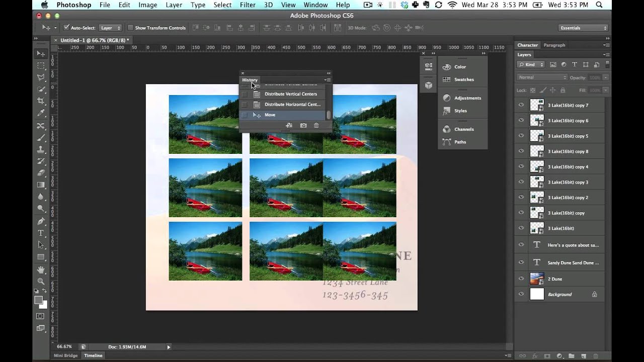Select the Pen tool
The width and height of the screenshot is (644, 362).
[41, 221]
